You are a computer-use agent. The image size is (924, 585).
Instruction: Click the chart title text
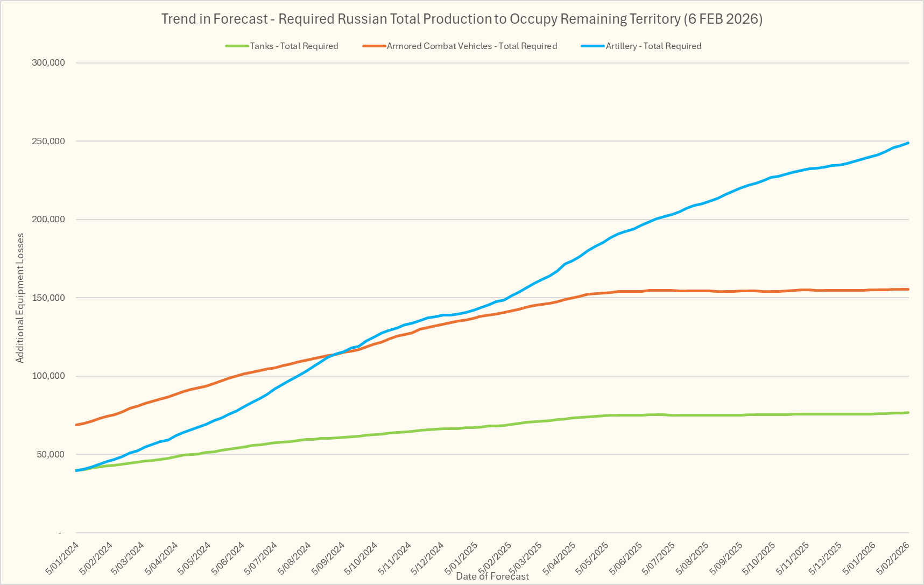click(x=462, y=19)
